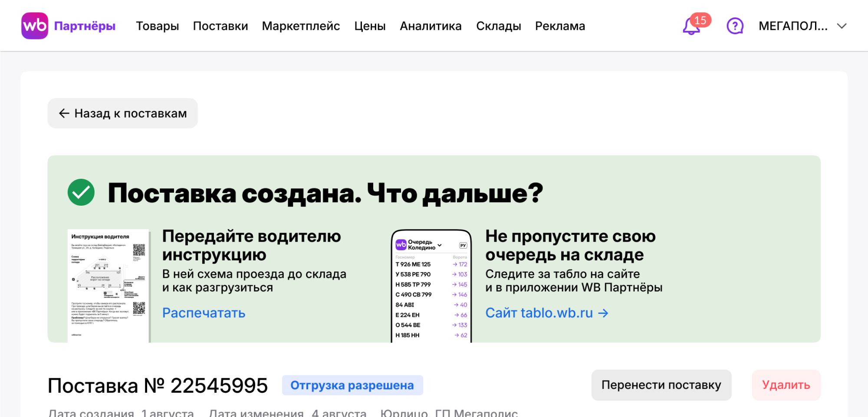This screenshot has width=868, height=417.
Task: Click the Удалить button
Action: pyautogui.click(x=786, y=385)
